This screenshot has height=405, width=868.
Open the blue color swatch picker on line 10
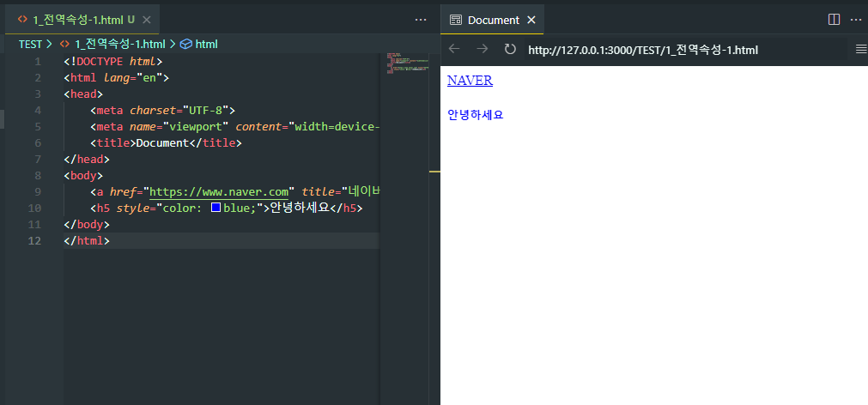[x=216, y=208]
